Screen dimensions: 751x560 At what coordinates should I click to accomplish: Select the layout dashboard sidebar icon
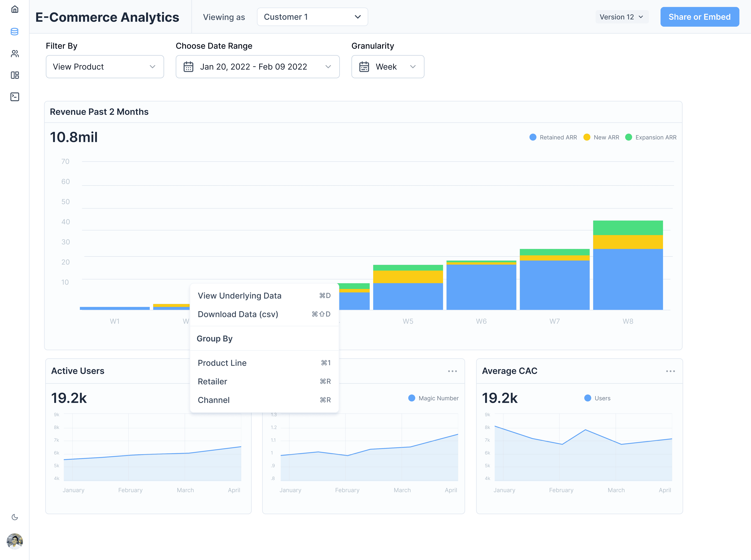tap(15, 75)
